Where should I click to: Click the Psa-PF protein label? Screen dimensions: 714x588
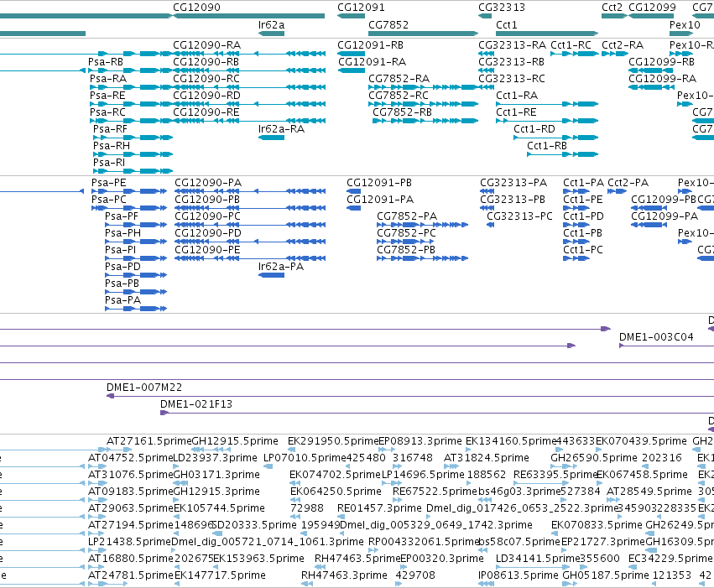(122, 216)
